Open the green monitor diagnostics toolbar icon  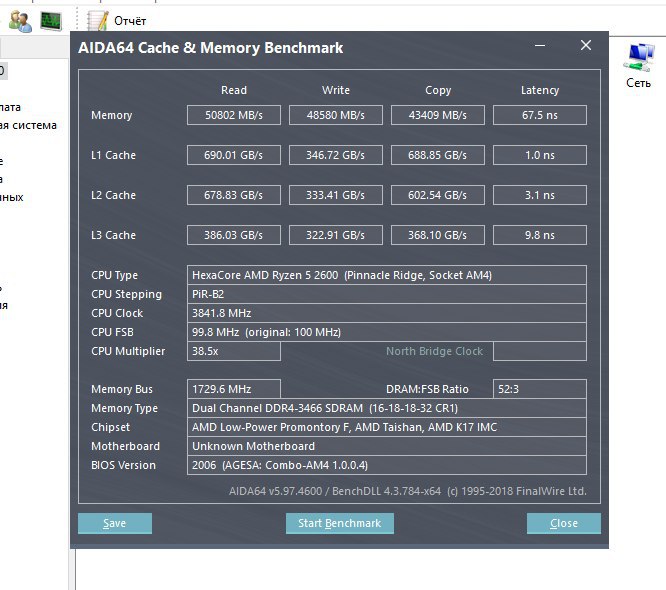pyautogui.click(x=51, y=21)
